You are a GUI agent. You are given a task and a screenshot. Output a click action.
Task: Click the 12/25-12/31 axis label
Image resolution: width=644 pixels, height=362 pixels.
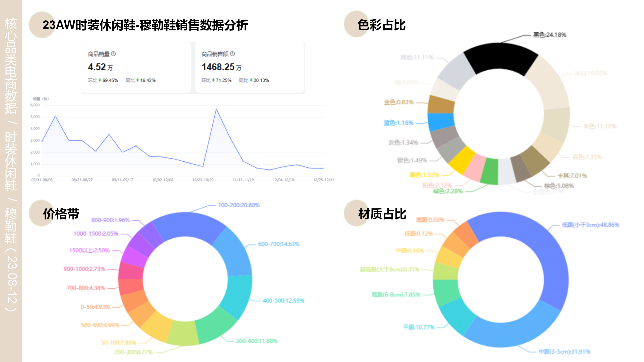(324, 180)
